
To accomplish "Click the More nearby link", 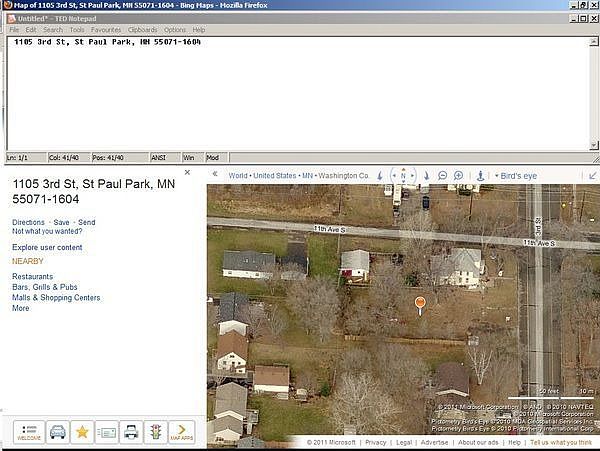I will [x=21, y=308].
